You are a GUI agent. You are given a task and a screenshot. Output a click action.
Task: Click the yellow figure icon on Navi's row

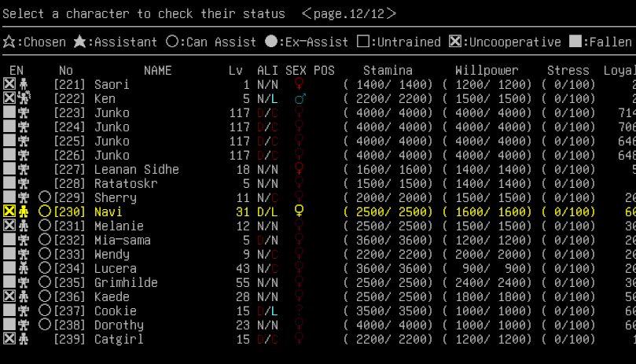coord(24,211)
